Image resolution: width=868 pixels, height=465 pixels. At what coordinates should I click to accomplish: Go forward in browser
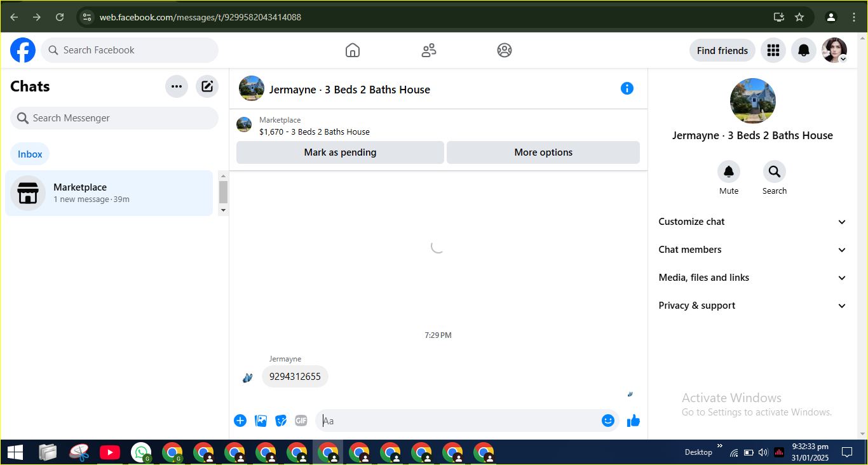tap(37, 17)
